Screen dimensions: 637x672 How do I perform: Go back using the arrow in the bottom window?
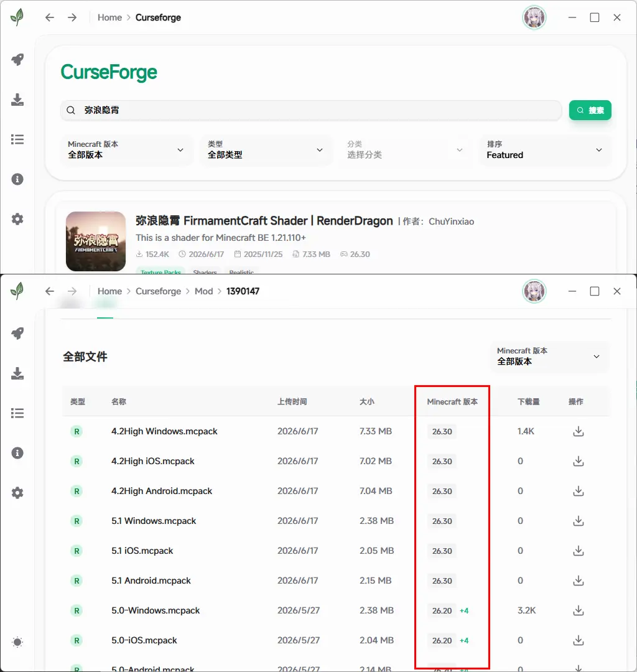point(50,291)
